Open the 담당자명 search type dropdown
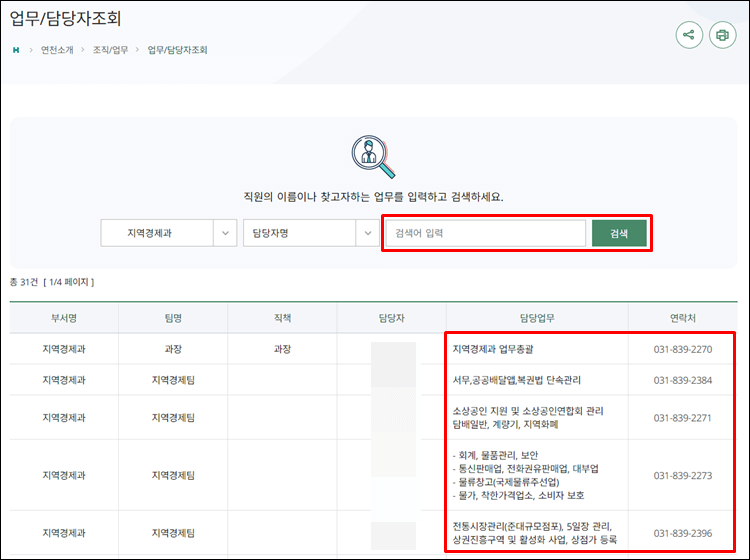 tap(311, 233)
